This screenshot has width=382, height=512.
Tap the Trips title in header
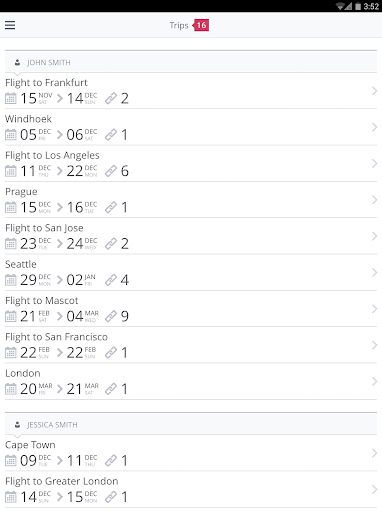[179, 25]
